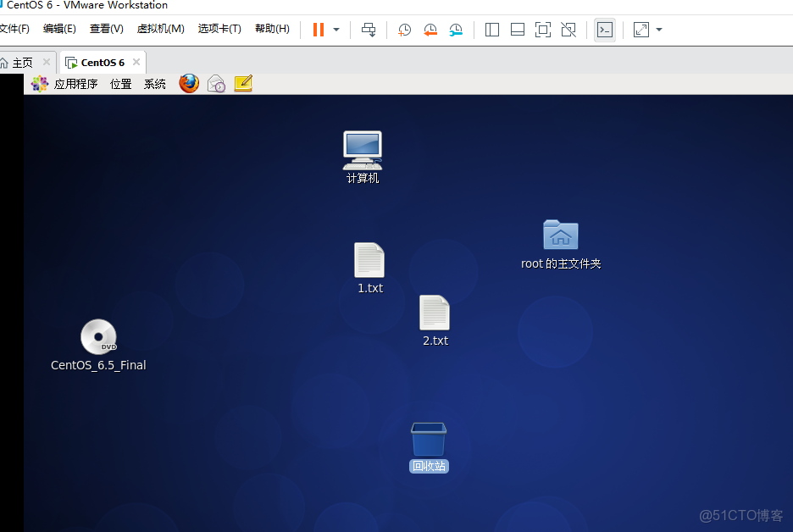Click the stretch guest display icon
This screenshot has height=532, width=793.
(x=641, y=30)
